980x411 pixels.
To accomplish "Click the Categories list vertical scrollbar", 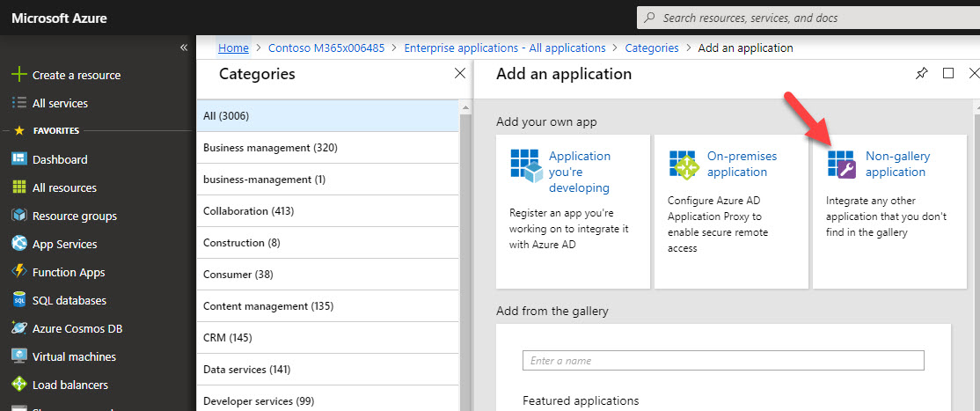I will (x=465, y=262).
